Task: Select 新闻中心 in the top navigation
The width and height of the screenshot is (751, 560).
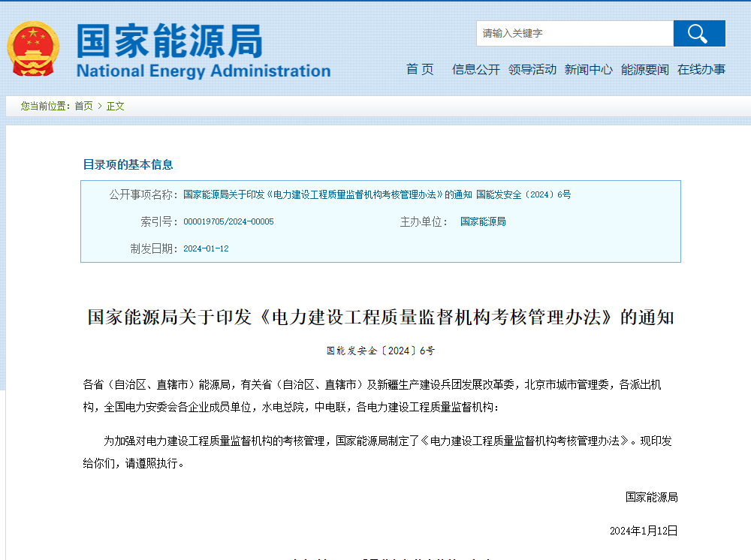Action: (588, 69)
